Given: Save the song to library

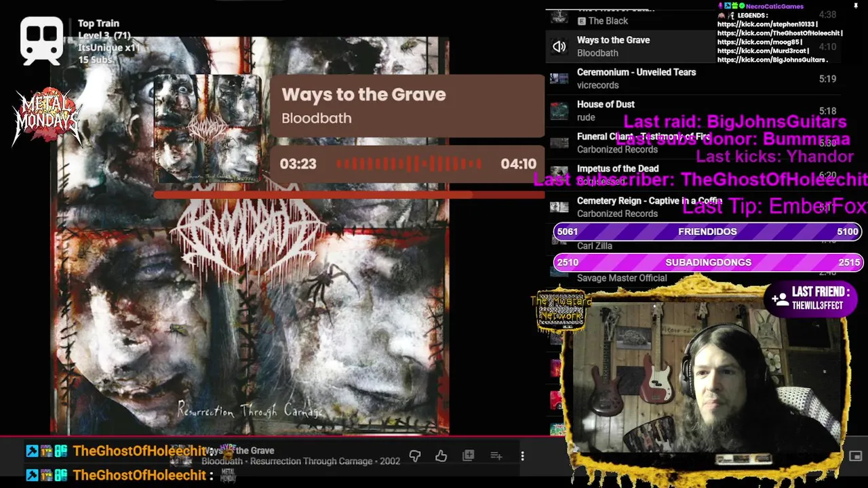Looking at the screenshot, I should coord(468,455).
